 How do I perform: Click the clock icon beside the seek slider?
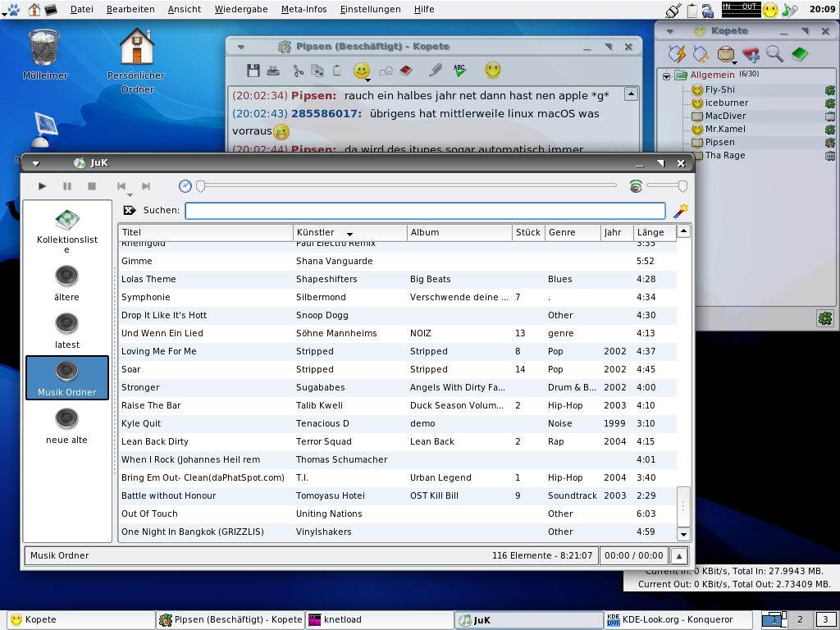click(x=185, y=186)
